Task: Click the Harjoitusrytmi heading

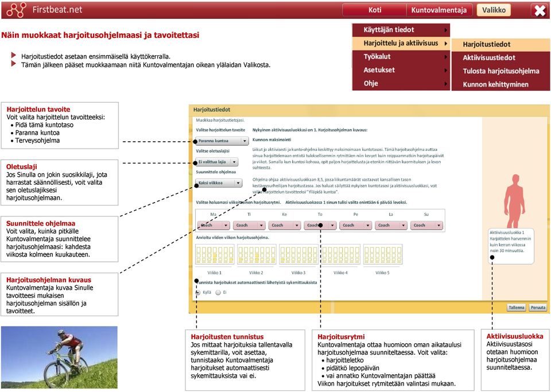Action: tap(341, 337)
